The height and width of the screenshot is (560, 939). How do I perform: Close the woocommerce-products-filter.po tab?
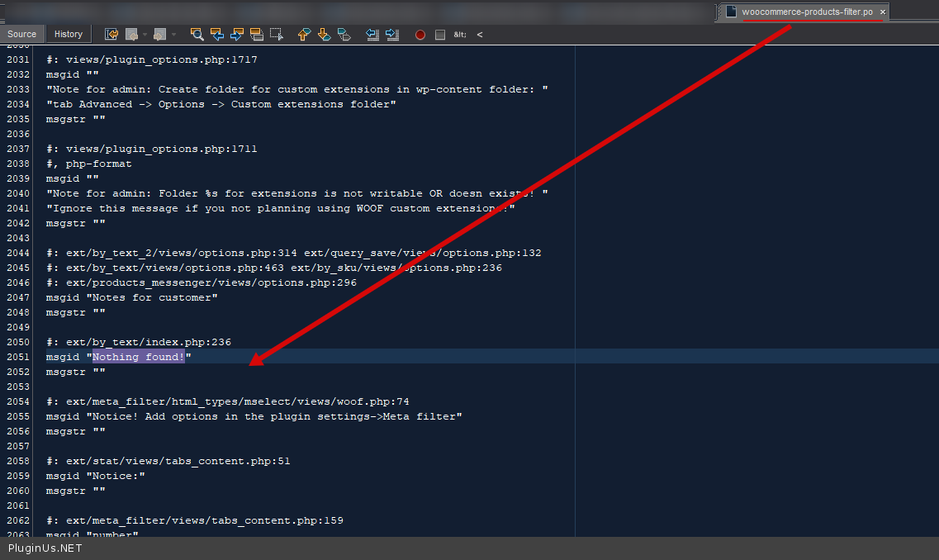tap(882, 12)
